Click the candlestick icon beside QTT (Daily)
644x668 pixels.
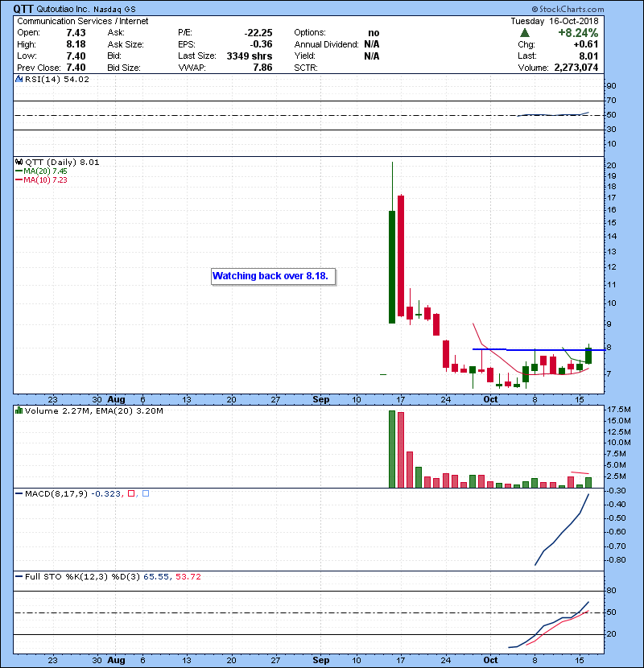tap(19, 163)
